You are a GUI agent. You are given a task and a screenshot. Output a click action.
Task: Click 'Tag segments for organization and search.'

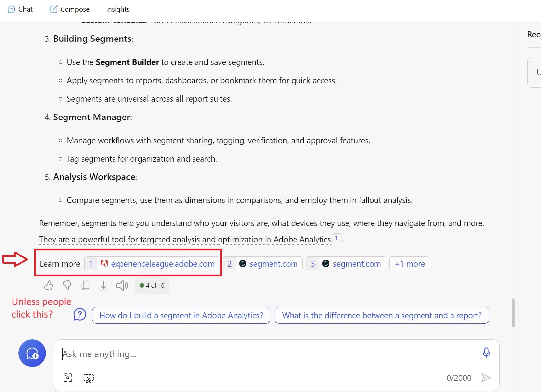(142, 159)
